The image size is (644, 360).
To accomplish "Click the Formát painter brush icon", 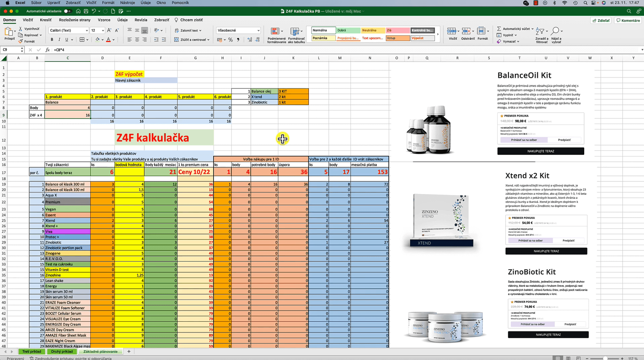I will [x=20, y=41].
